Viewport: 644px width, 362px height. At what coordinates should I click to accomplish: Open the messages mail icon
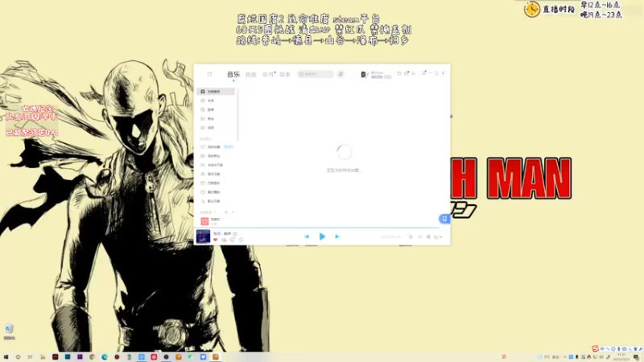click(407, 73)
